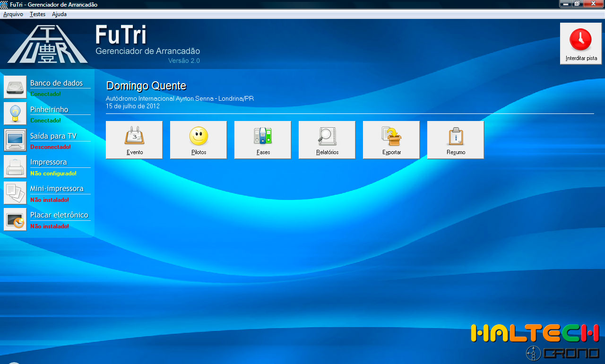Click the Placar eletrônico scoreboard icon

point(15,219)
